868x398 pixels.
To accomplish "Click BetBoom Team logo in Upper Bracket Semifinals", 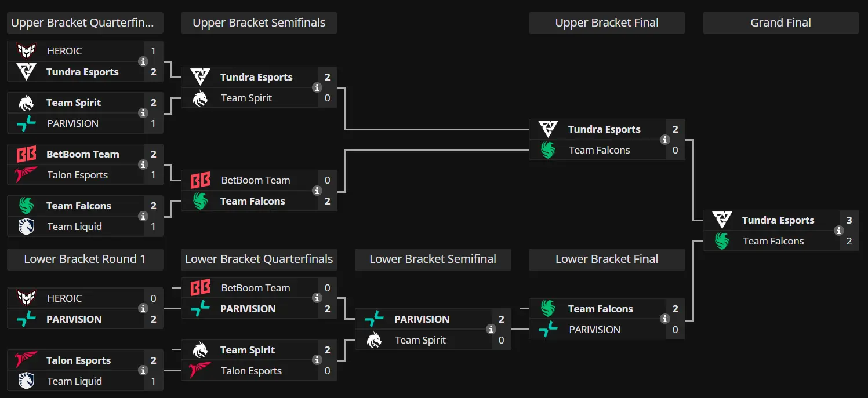I will point(200,180).
